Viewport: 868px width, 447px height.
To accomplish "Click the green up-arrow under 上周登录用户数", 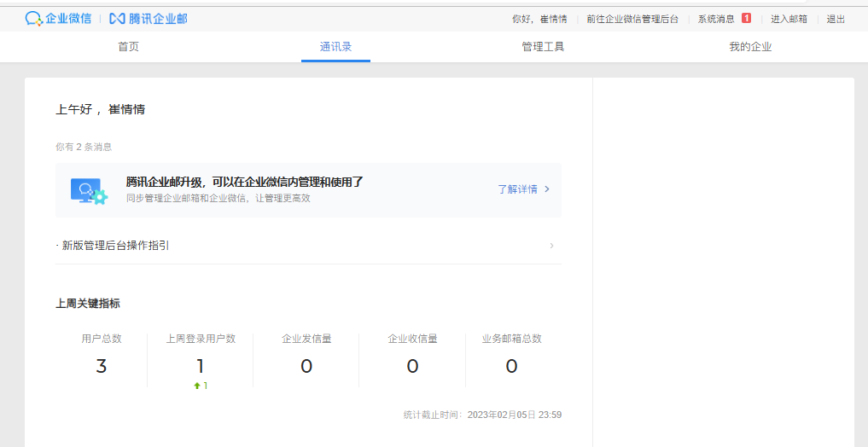I will pyautogui.click(x=197, y=386).
